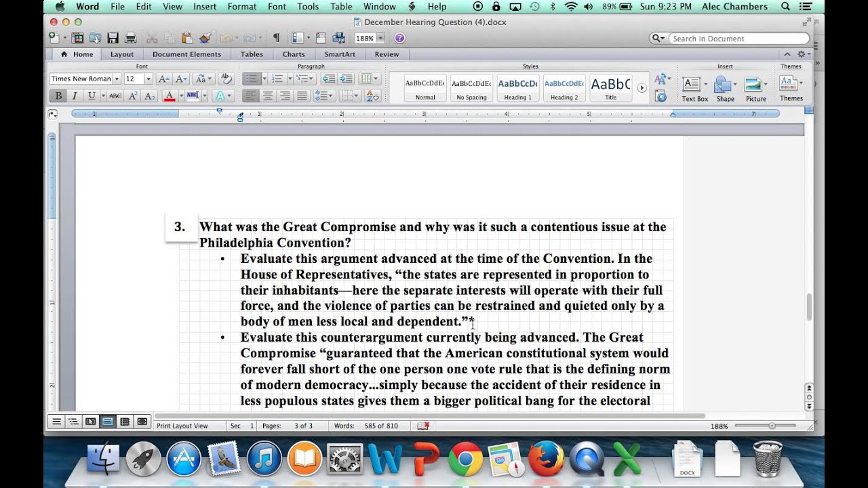Open the templates gallery icon
The width and height of the screenshot is (868, 488).
78,38
